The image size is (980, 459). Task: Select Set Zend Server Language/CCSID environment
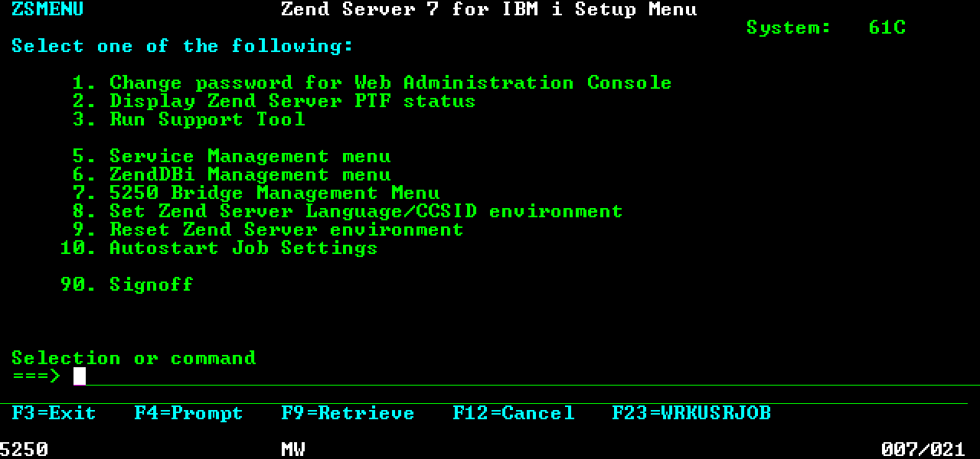point(348,211)
